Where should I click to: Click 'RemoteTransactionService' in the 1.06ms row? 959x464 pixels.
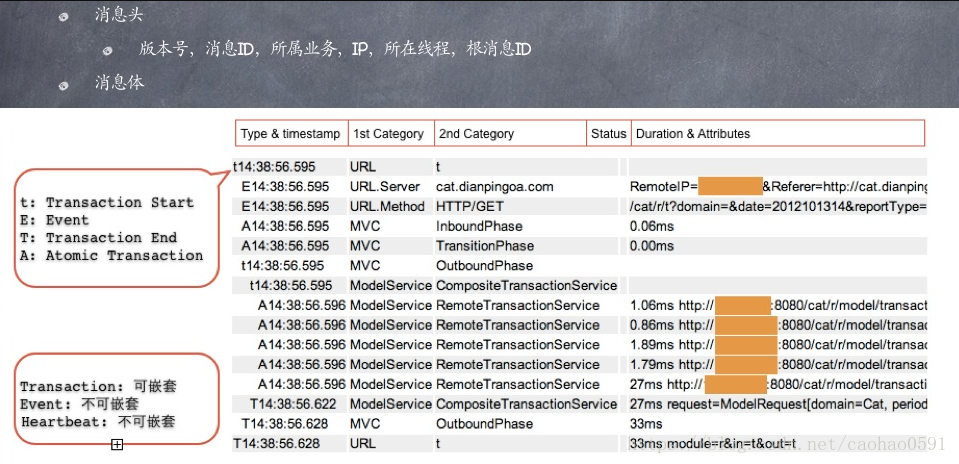[x=517, y=305]
